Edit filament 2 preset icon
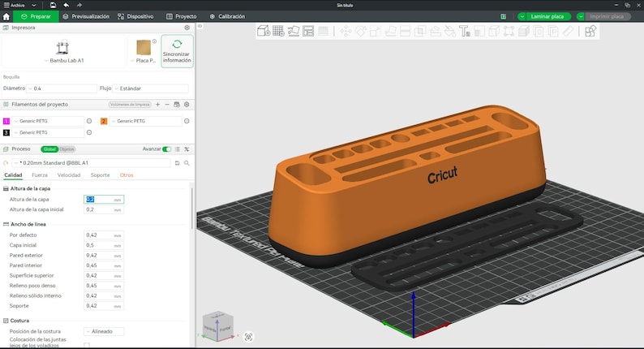 click(187, 121)
